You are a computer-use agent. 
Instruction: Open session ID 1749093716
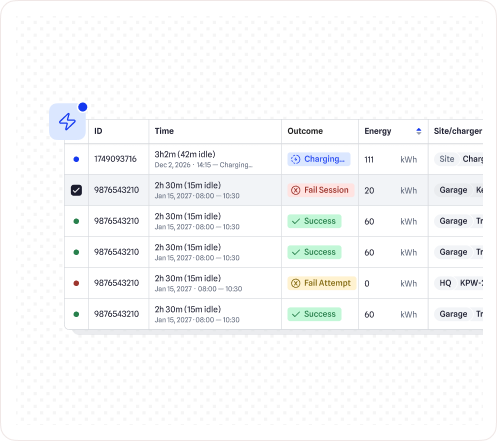pyautogui.click(x=115, y=159)
